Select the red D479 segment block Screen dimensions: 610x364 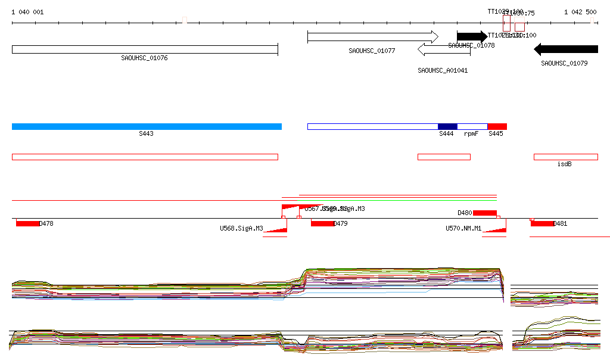(x=322, y=223)
